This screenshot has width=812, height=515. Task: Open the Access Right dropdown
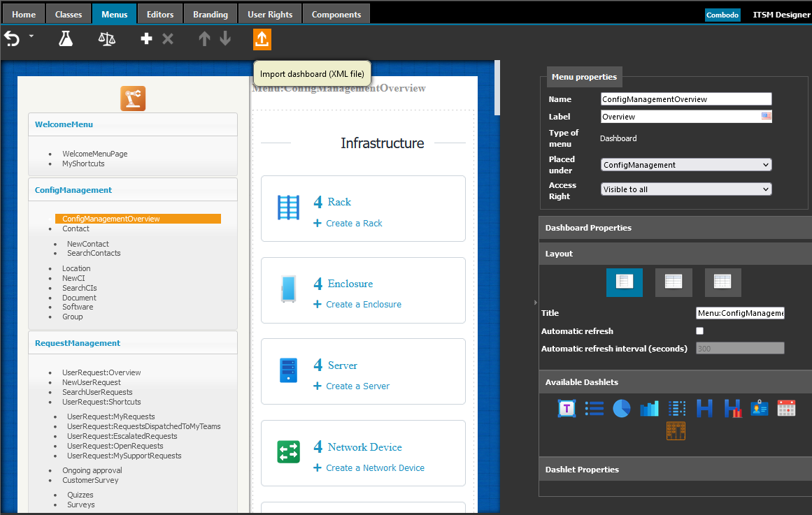coord(685,189)
